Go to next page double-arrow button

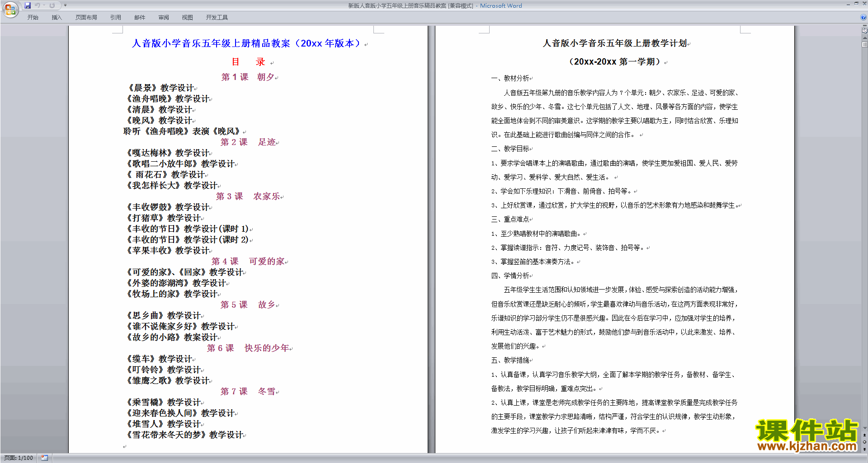tap(865, 449)
